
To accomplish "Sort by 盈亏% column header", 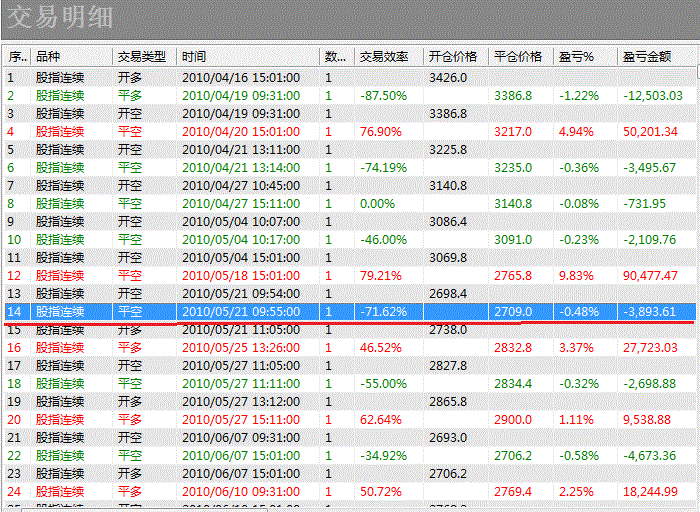I will 576,57.
